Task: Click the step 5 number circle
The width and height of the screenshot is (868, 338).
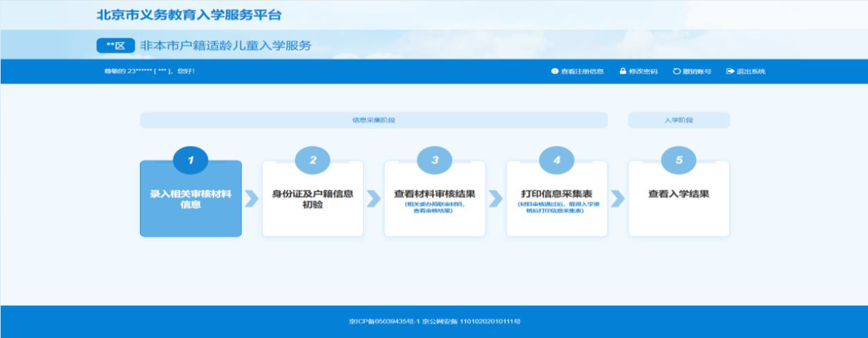Action: click(x=678, y=160)
